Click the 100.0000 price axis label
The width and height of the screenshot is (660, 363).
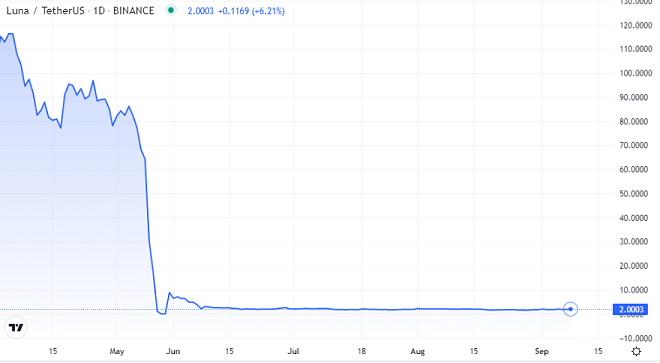click(x=636, y=73)
